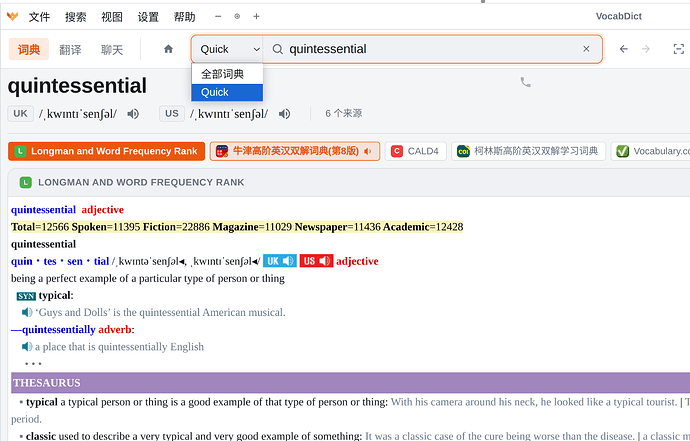Collapse the LONGMAN AND WORD FREQUENCY RANK header
Viewport: 690px width, 441px height.
(349, 183)
